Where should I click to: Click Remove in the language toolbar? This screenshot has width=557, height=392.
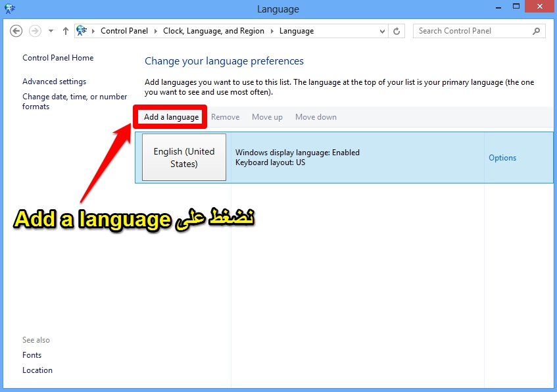tap(225, 117)
